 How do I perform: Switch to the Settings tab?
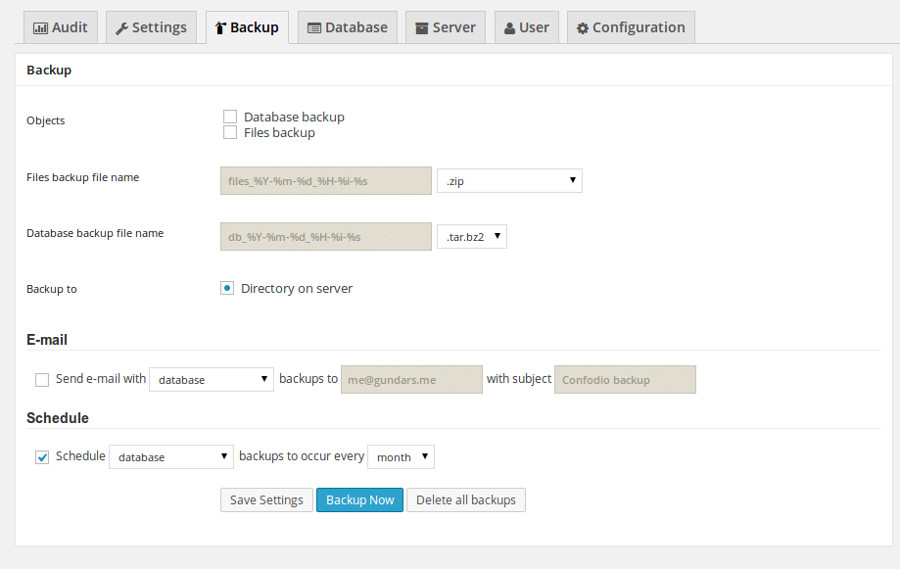[x=151, y=28]
